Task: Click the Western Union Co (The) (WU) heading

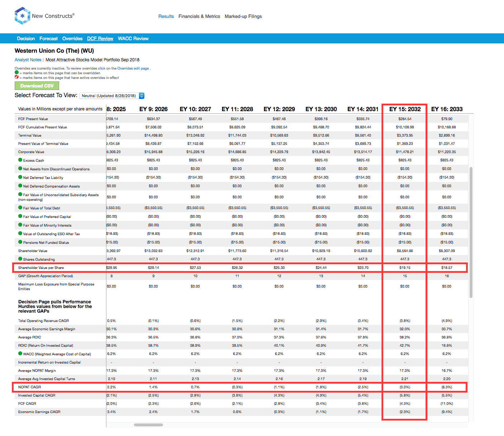Action: tap(54, 51)
